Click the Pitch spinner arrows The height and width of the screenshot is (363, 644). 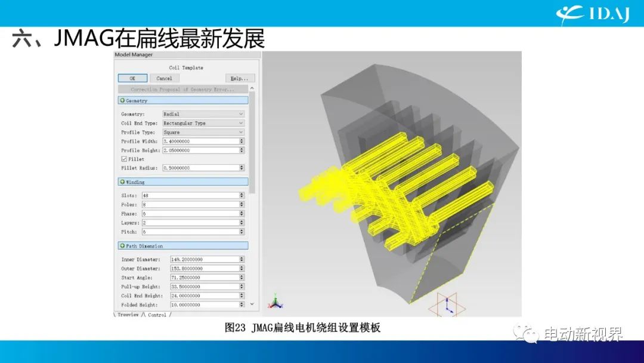coord(241,232)
